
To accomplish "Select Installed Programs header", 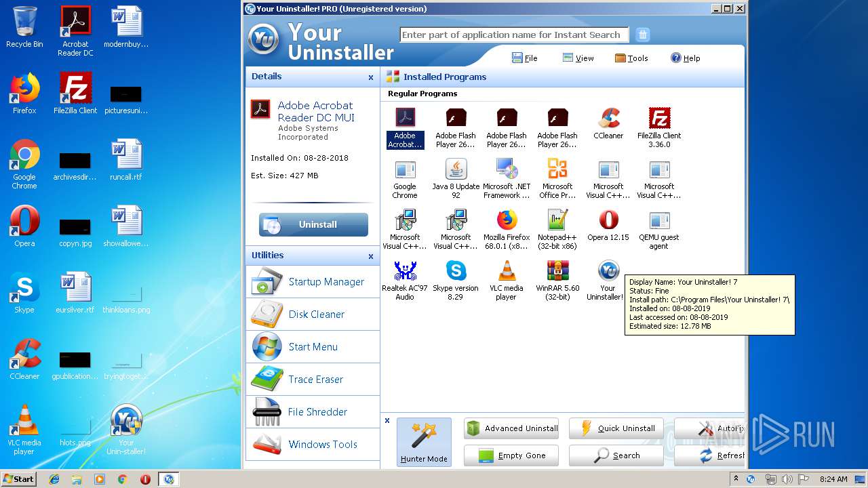I will click(444, 77).
